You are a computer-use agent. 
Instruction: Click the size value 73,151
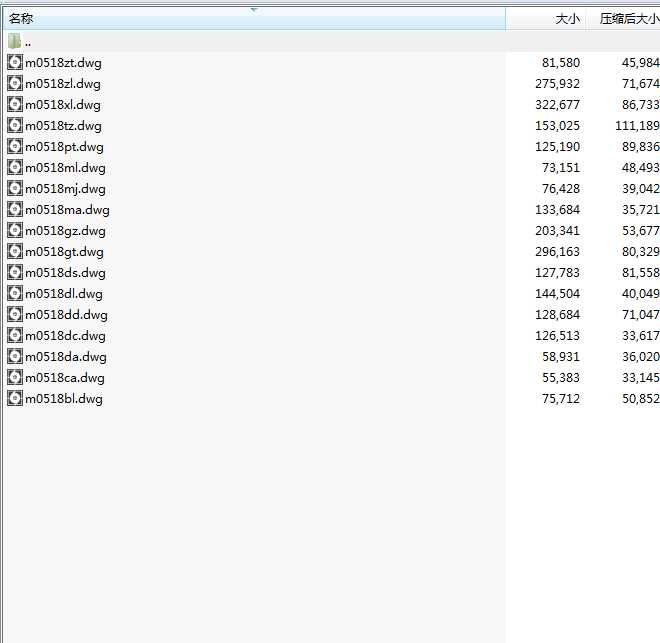tap(561, 168)
